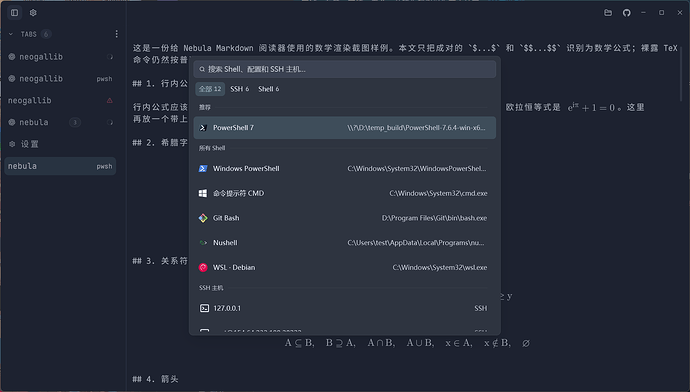Open the folder icon in title bar
This screenshot has height=392, width=690.
tap(608, 13)
